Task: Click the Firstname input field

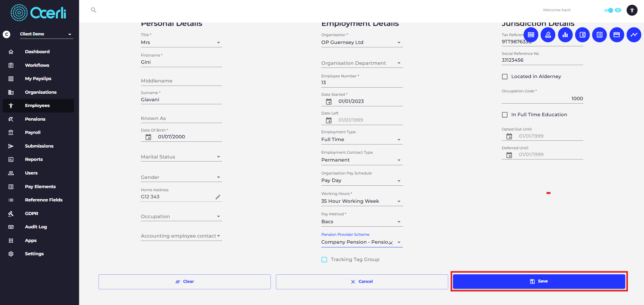Action: coord(181,62)
